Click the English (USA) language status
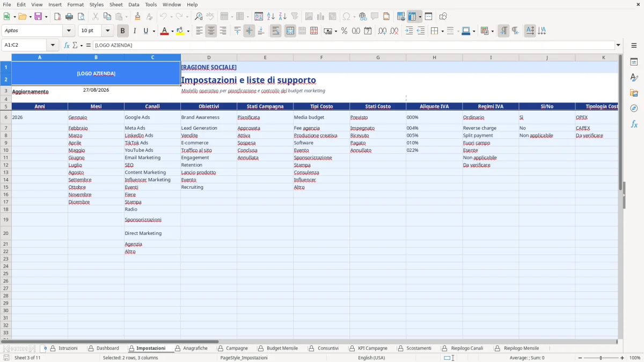The width and height of the screenshot is (644, 362). (x=371, y=358)
